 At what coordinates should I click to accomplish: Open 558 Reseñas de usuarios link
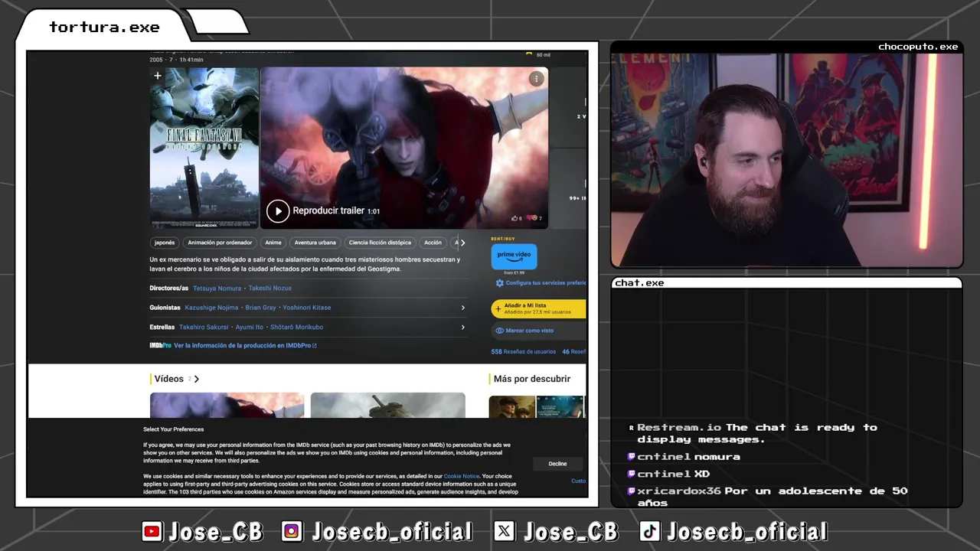click(x=524, y=352)
